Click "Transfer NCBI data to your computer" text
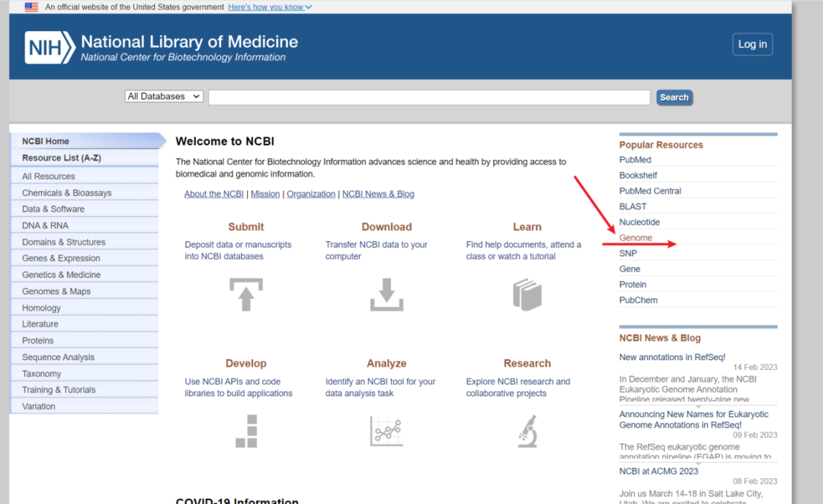 tap(376, 250)
